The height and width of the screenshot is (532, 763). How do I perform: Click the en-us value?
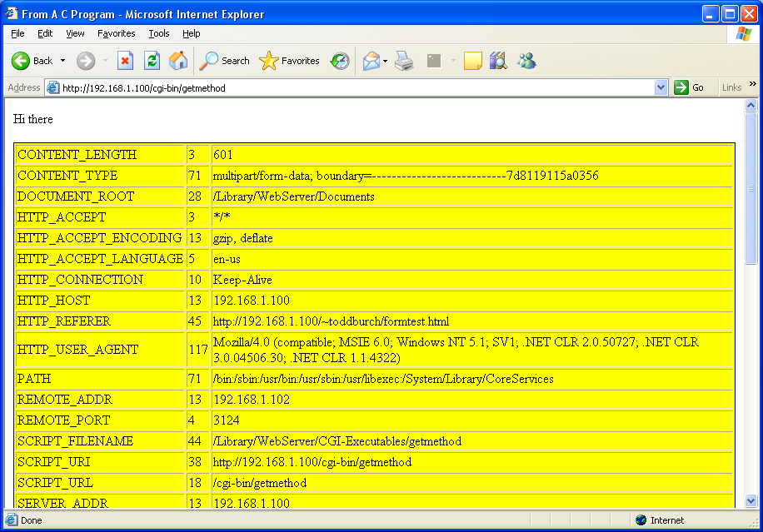coord(227,259)
